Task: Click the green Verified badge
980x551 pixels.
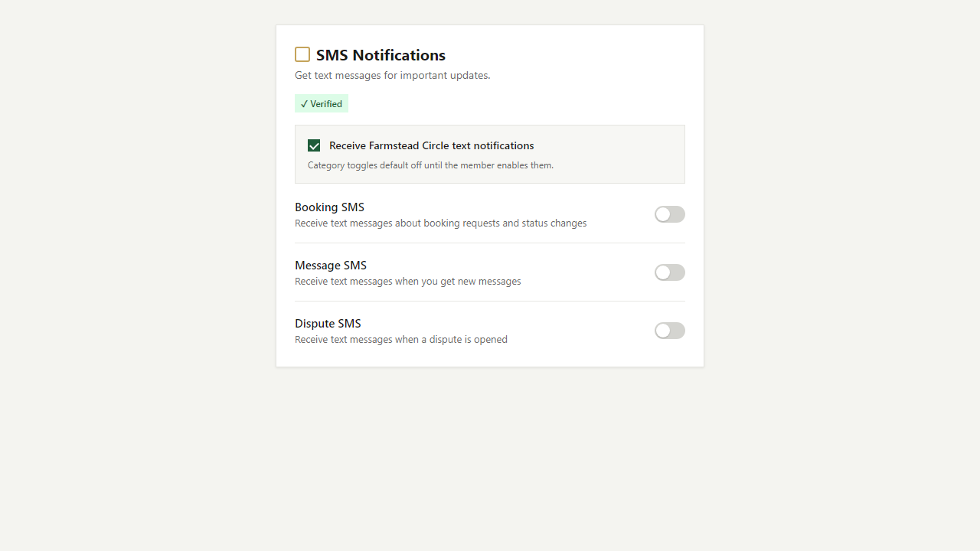Action: tap(322, 103)
